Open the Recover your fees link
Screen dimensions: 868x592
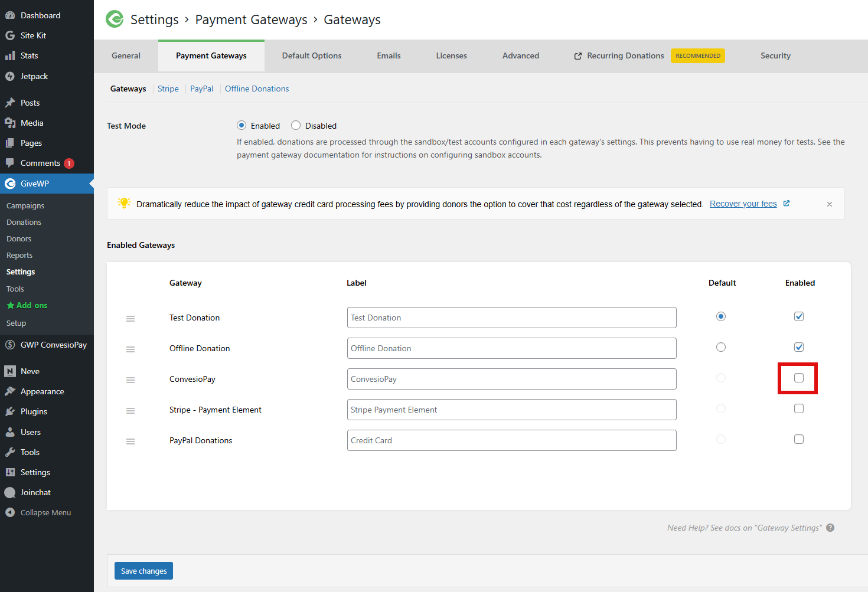click(743, 204)
